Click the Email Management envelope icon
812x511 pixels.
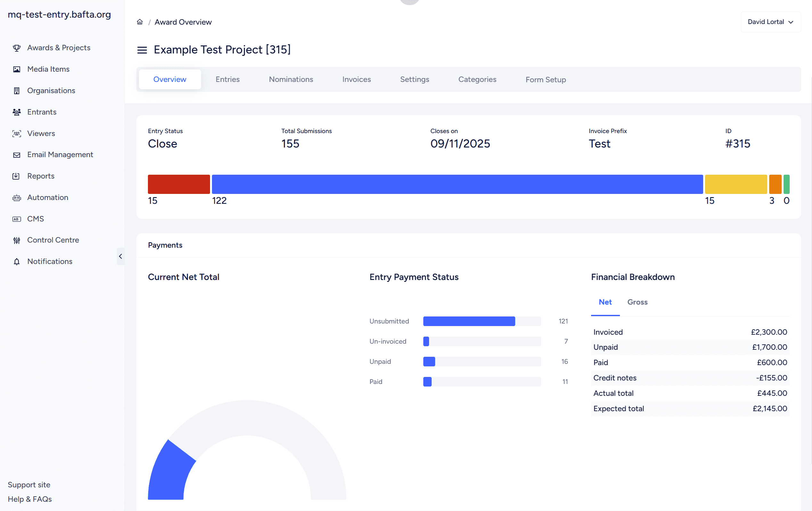[17, 155]
